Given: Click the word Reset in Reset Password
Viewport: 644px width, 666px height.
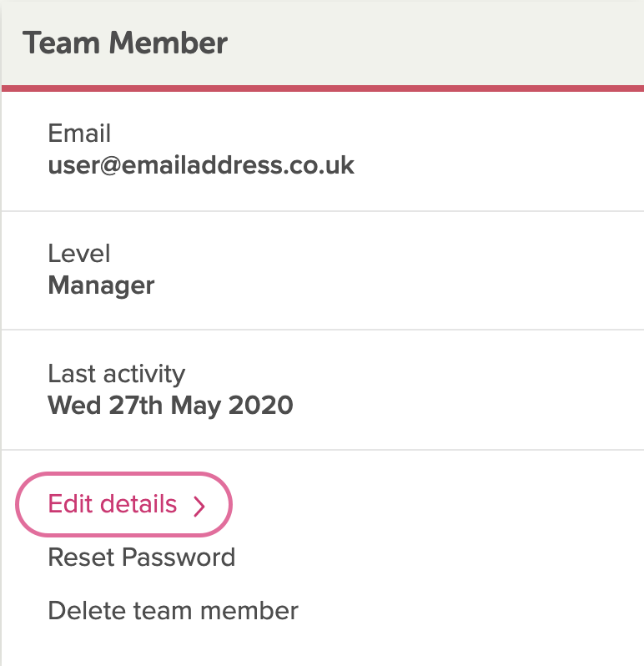Looking at the screenshot, I should [x=82, y=557].
